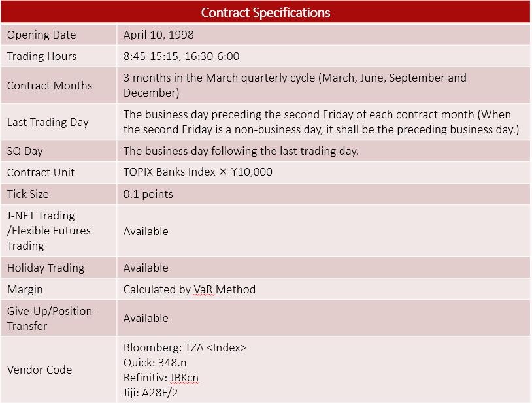532x403 pixels.
Task: Select the SQ Day label cell
Action: (25, 151)
